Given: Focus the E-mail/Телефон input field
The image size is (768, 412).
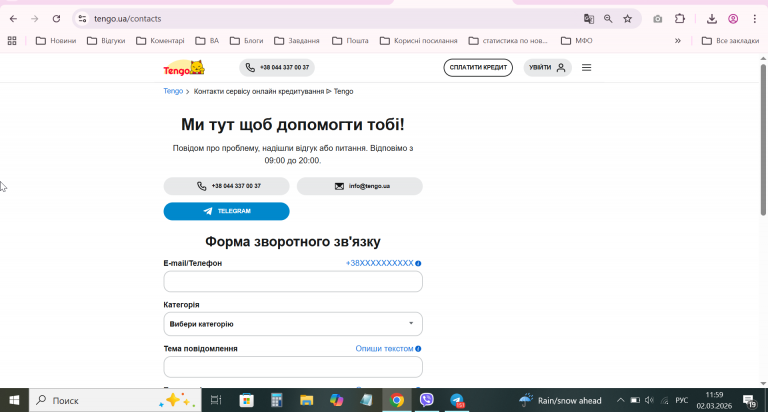Looking at the screenshot, I should 293,282.
